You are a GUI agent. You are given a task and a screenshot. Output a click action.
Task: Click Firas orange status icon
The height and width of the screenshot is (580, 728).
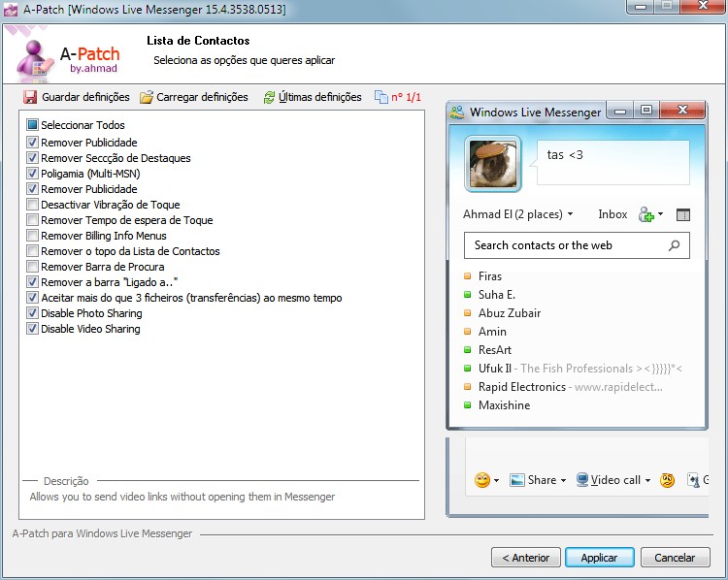point(468,276)
